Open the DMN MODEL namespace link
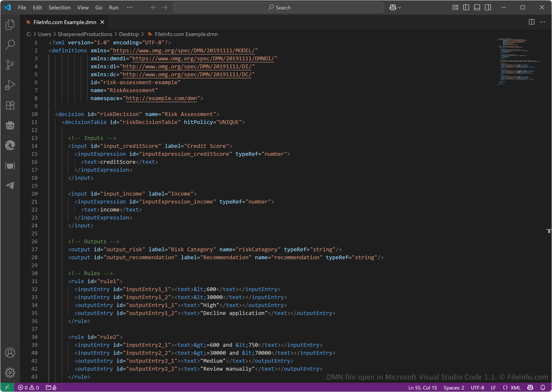This screenshot has width=552, height=392. pyautogui.click(x=184, y=50)
